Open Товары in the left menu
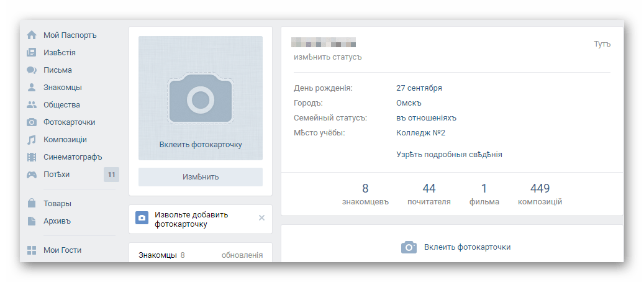Image resolution: width=644 pixels, height=282 pixels. coord(57,203)
